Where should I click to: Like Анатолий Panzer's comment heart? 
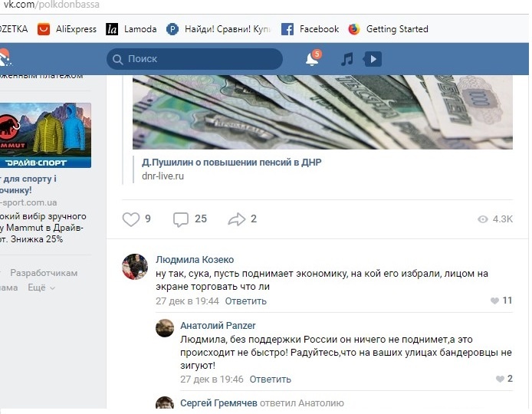coord(500,379)
